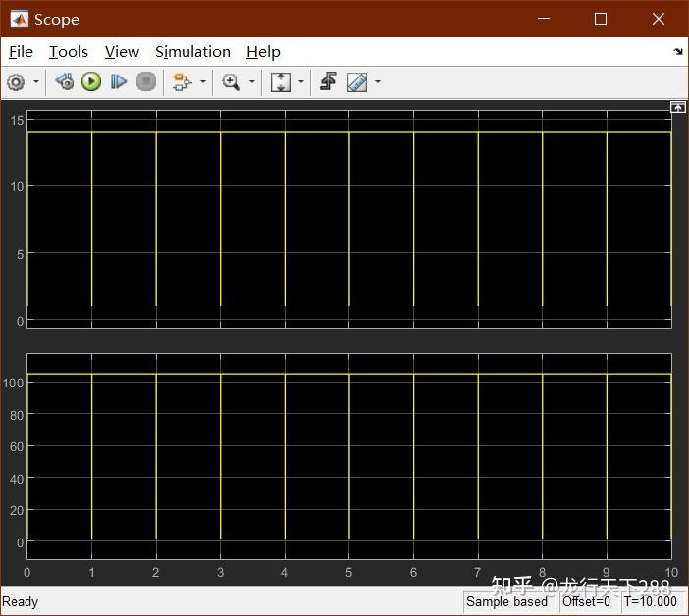Expand the Zoom tool dropdown arrow
The height and width of the screenshot is (616, 689).
tap(252, 81)
